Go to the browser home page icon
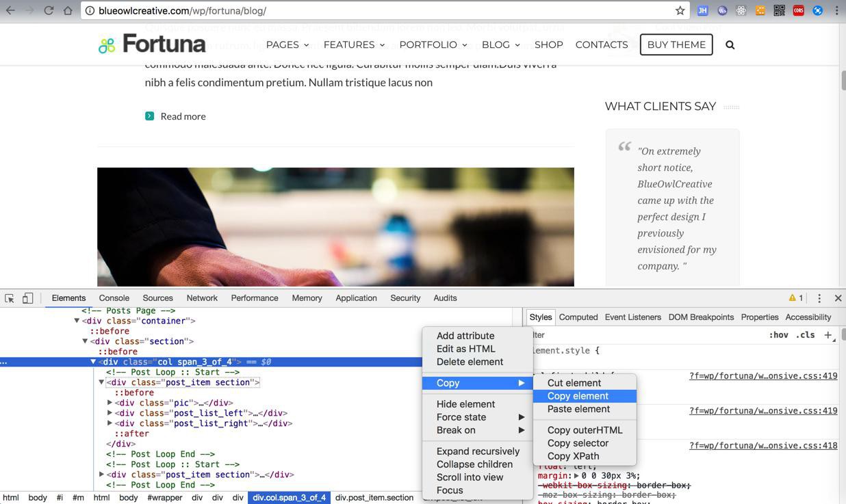 click(x=68, y=10)
